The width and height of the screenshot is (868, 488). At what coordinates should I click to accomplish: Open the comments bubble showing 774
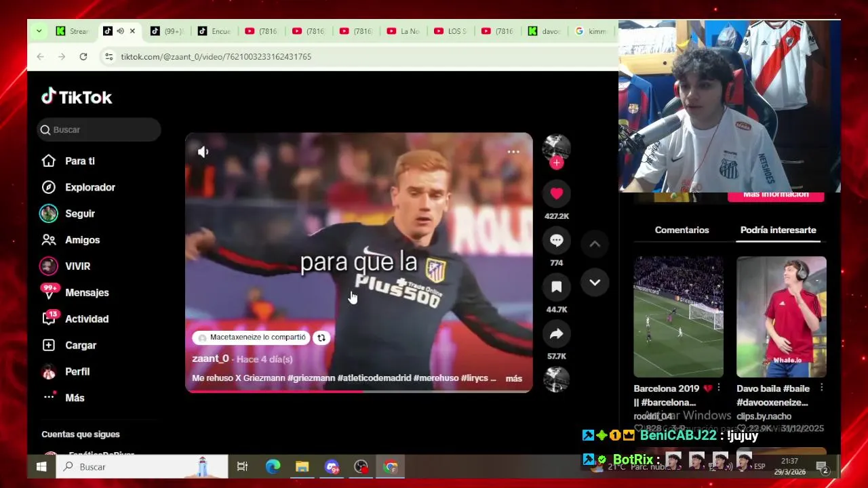[x=557, y=241]
